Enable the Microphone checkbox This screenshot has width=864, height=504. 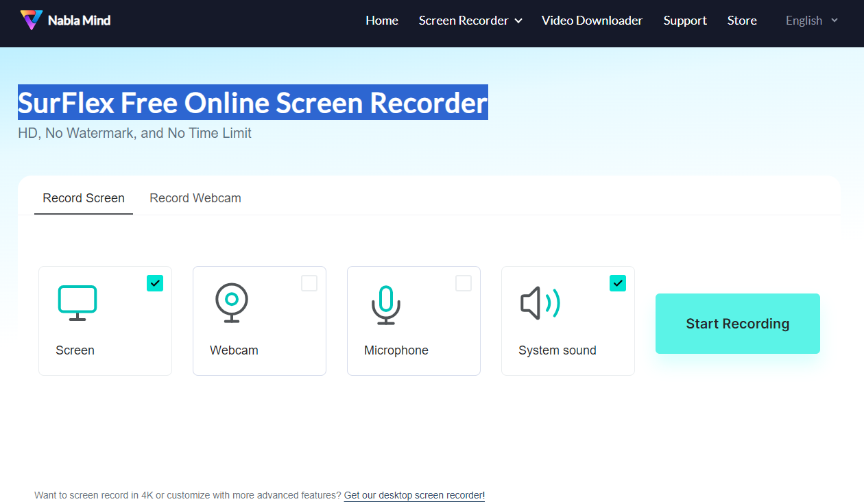click(x=464, y=283)
